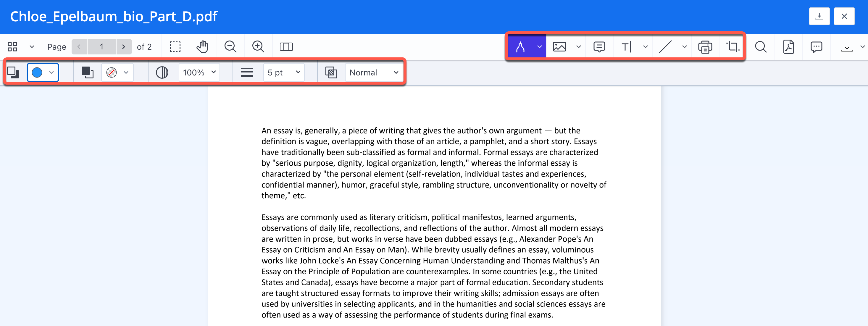Open the thumbnail grid sidebar view
Image resolution: width=868 pixels, height=326 pixels.
tap(12, 47)
